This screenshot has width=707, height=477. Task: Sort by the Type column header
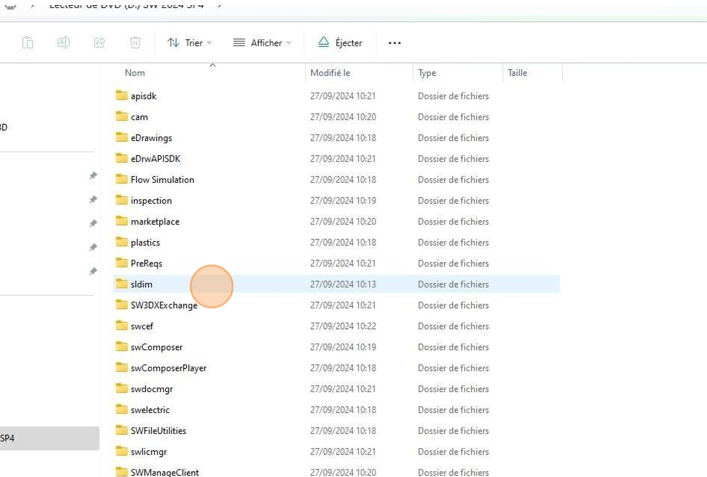(427, 73)
